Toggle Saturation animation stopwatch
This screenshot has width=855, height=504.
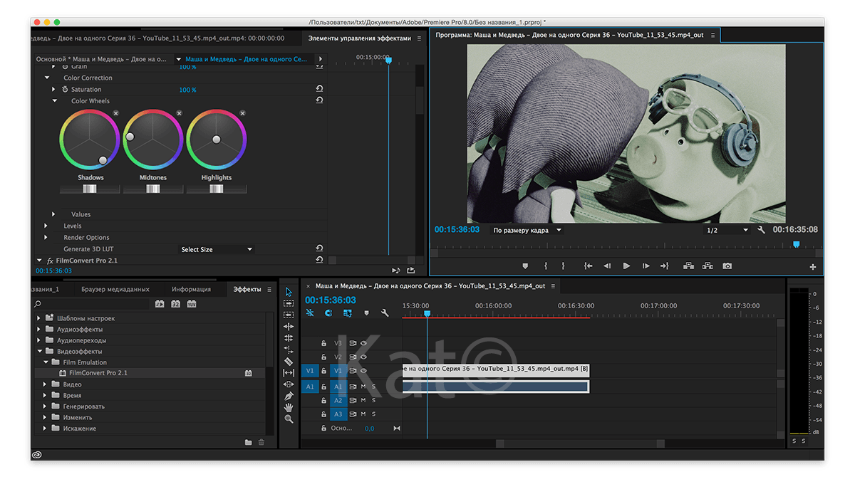pyautogui.click(x=65, y=90)
